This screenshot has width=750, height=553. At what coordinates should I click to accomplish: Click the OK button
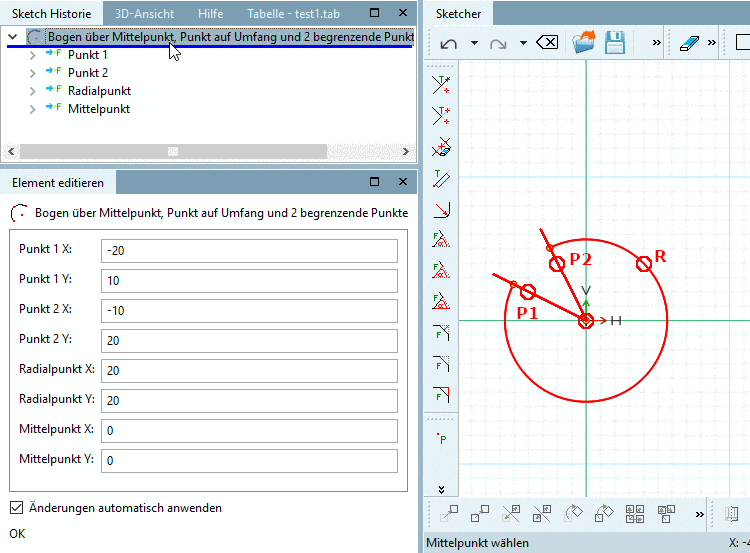point(17,533)
